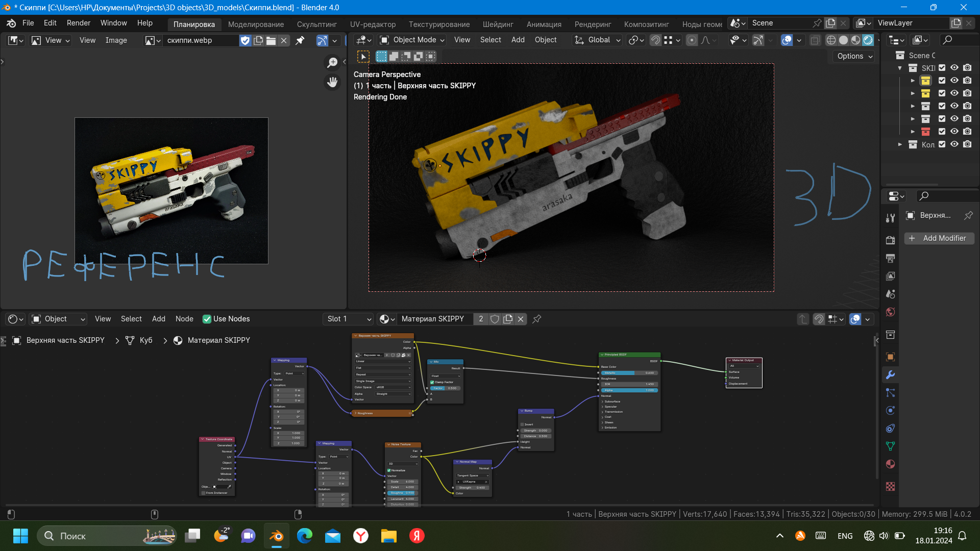Viewport: 980px width, 551px height.
Task: Click material user count 2 button
Action: coord(481,319)
